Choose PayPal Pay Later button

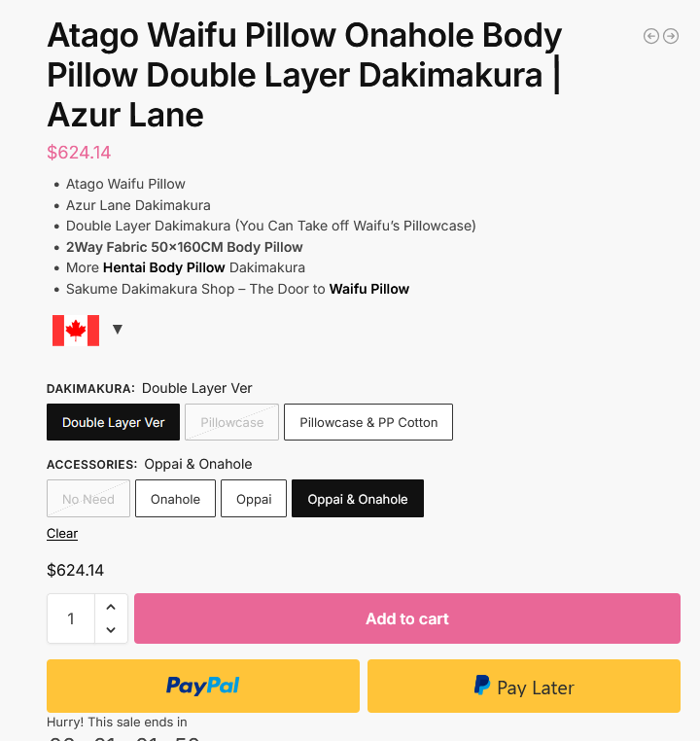[x=524, y=686]
